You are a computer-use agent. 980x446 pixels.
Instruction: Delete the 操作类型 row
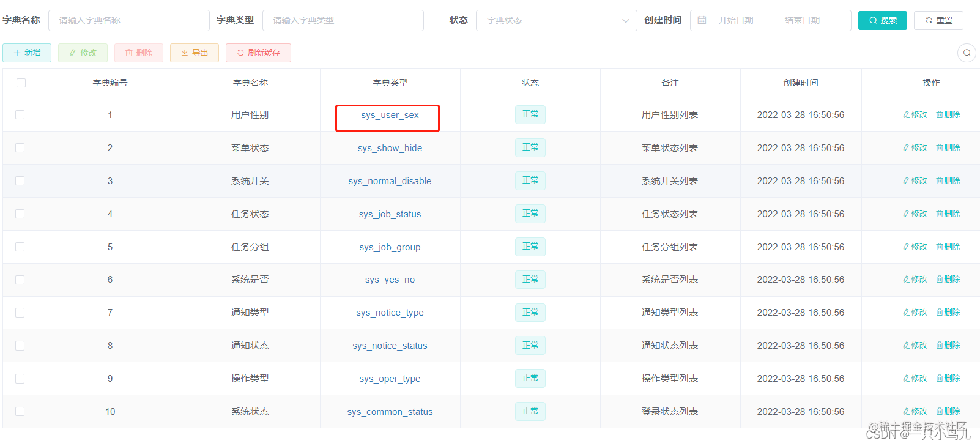[x=948, y=378]
